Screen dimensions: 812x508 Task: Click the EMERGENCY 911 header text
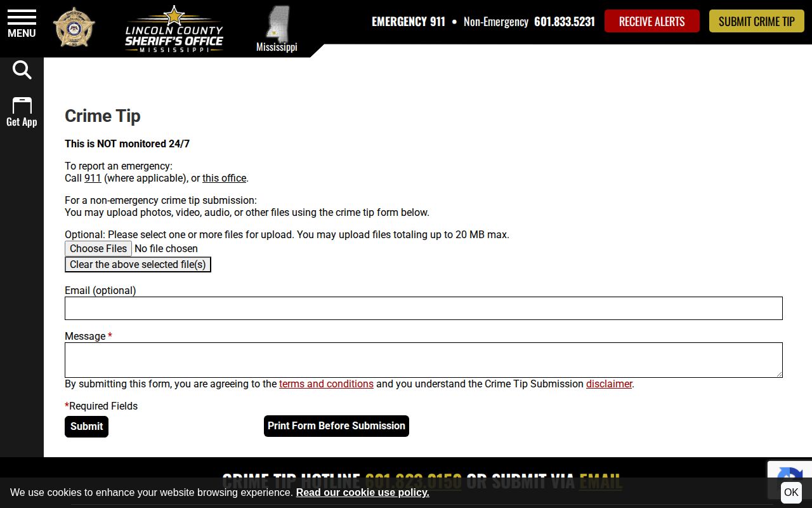[x=409, y=21]
